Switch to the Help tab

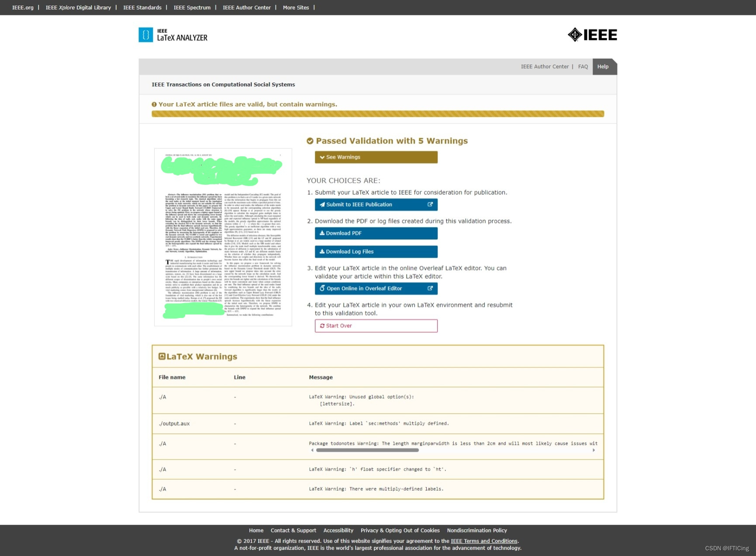603,66
